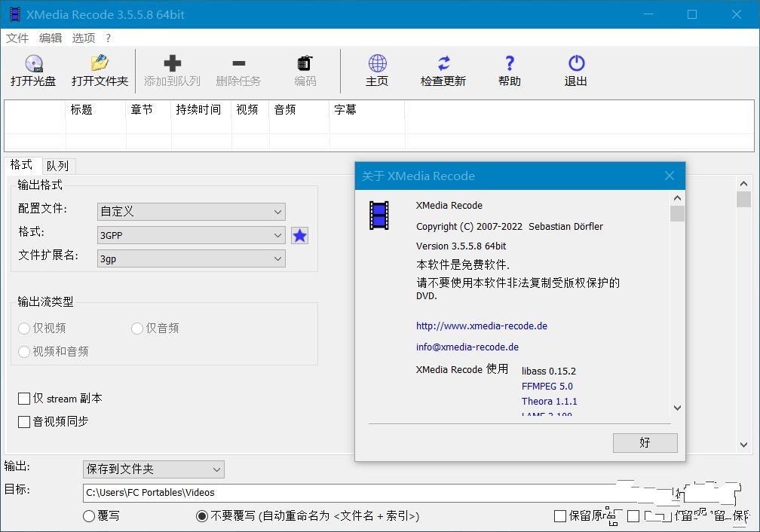
Task: Toggle the 音视频同步 checkbox
Action: point(24,422)
